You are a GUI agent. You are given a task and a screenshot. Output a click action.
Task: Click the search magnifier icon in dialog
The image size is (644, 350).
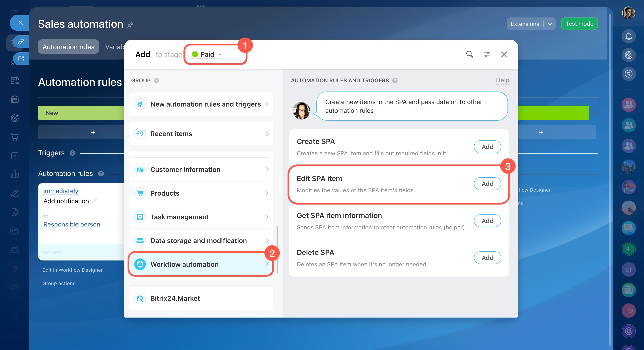coord(469,54)
